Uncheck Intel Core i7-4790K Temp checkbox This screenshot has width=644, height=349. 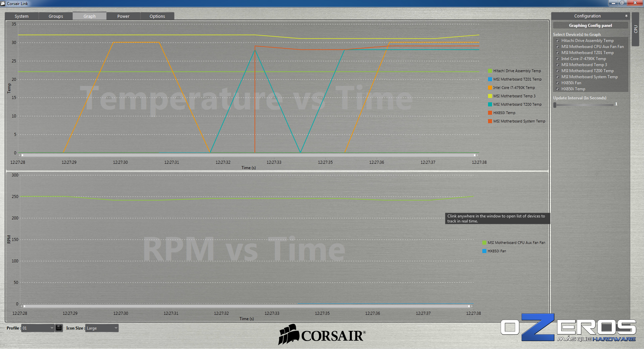click(x=557, y=59)
